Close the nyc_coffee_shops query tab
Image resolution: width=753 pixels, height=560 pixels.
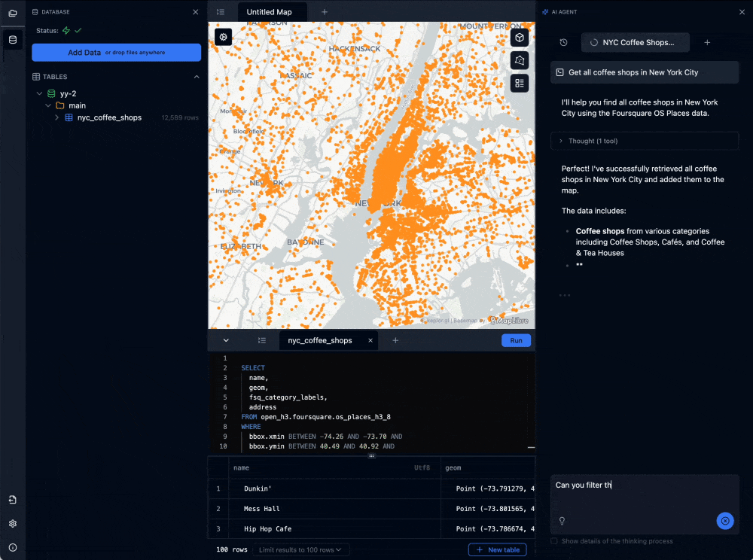click(x=370, y=340)
